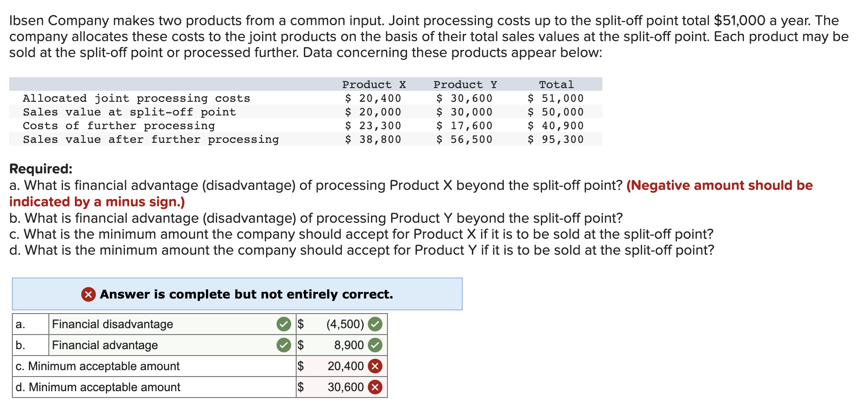Select the 8,900 answer field
The height and width of the screenshot is (419, 868).
coord(341,345)
